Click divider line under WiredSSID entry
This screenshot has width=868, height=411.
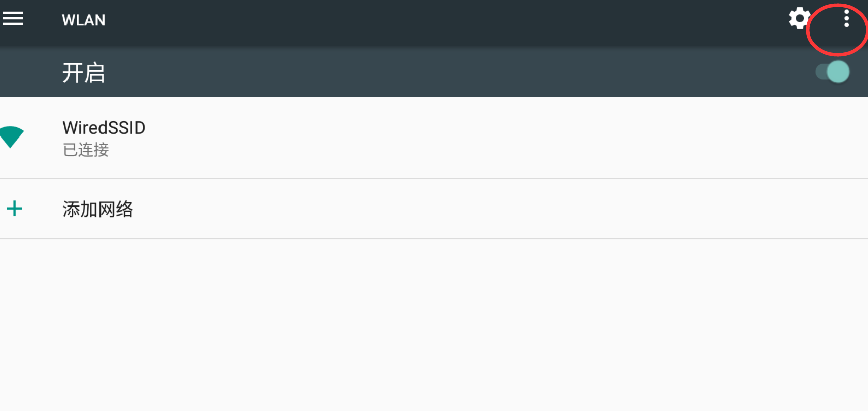pyautogui.click(x=434, y=178)
